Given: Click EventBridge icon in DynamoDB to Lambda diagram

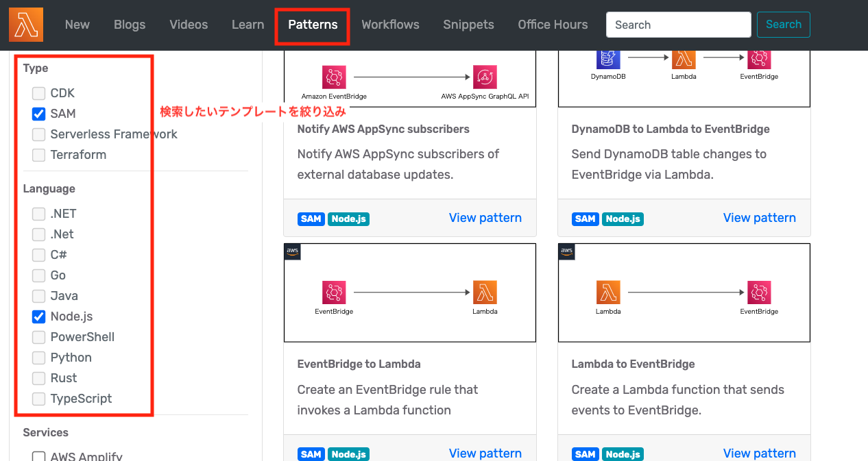Looking at the screenshot, I should tap(759, 58).
